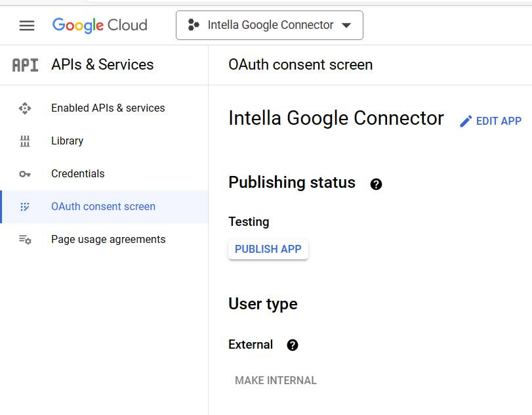Click the Page usage agreements settings icon
Image resolution: width=532 pixels, height=415 pixels.
[25, 240]
